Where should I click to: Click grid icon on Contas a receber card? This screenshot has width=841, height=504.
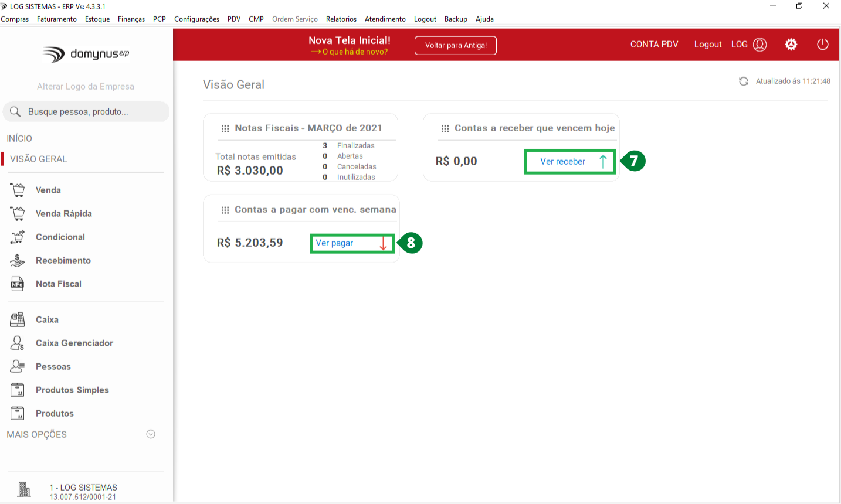[445, 128]
